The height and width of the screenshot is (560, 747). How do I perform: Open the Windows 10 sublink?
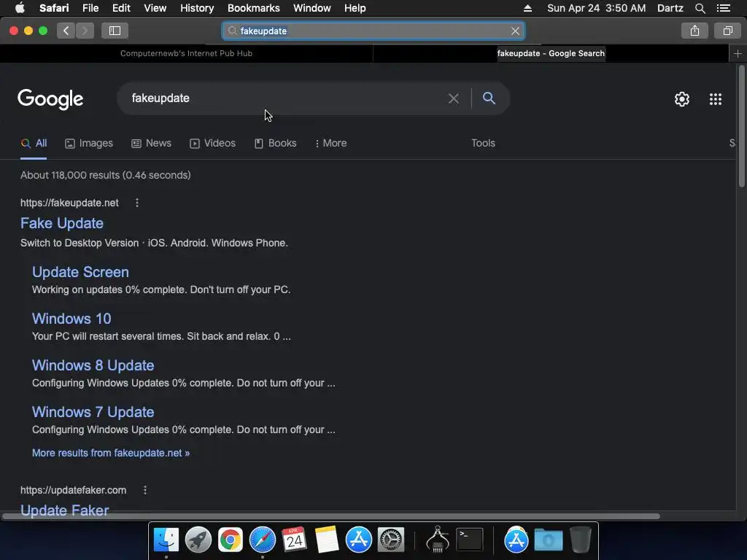tap(71, 319)
